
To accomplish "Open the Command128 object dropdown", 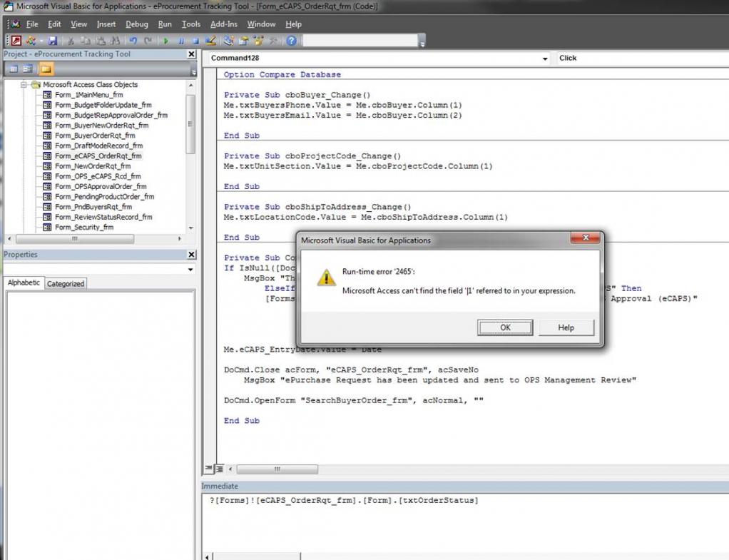I will [x=545, y=58].
